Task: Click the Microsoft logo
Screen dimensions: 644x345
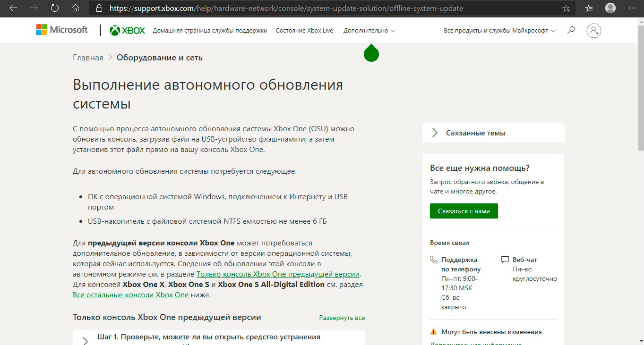Action: pos(62,30)
